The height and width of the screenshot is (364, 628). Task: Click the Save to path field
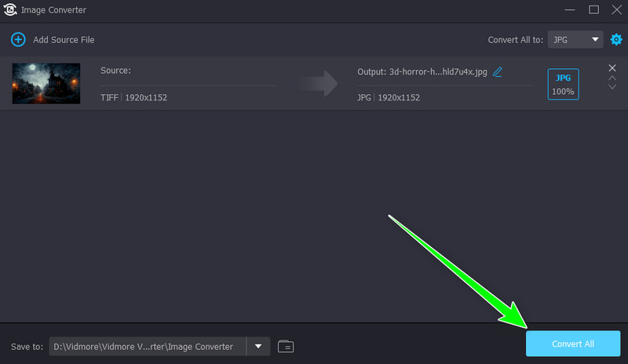click(x=148, y=346)
